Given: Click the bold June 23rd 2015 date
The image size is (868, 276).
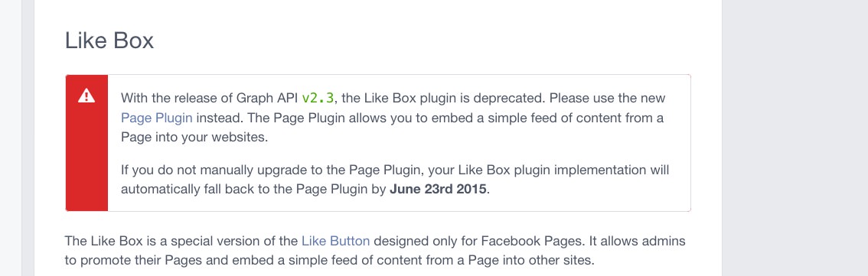Looking at the screenshot, I should [439, 189].
